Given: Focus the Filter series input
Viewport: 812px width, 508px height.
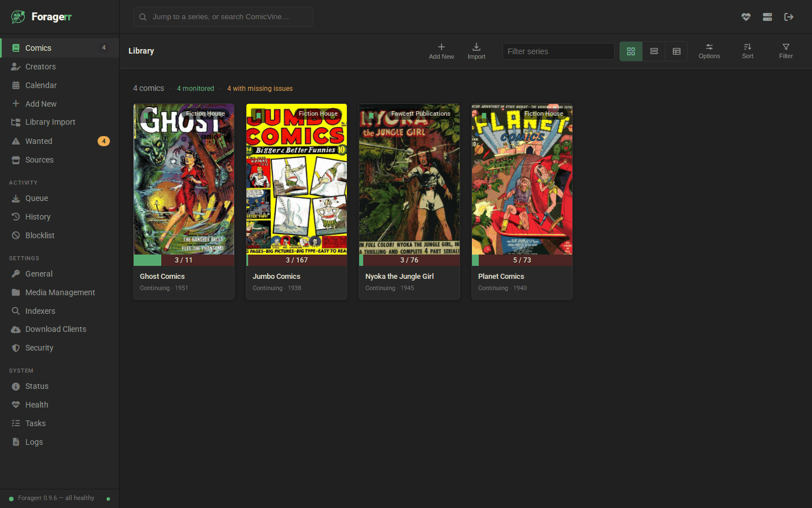Looking at the screenshot, I should 558,51.
